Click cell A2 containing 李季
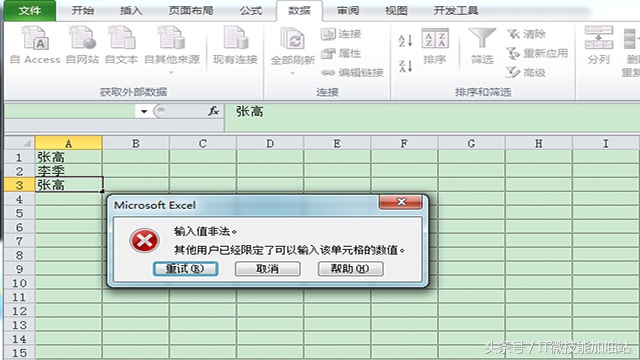Viewport: 640px width, 360px height. point(69,171)
